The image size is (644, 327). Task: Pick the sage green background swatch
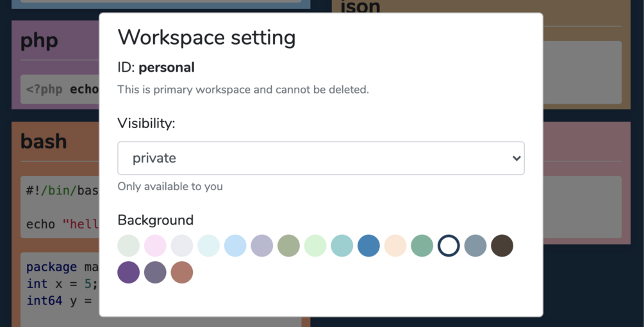289,246
